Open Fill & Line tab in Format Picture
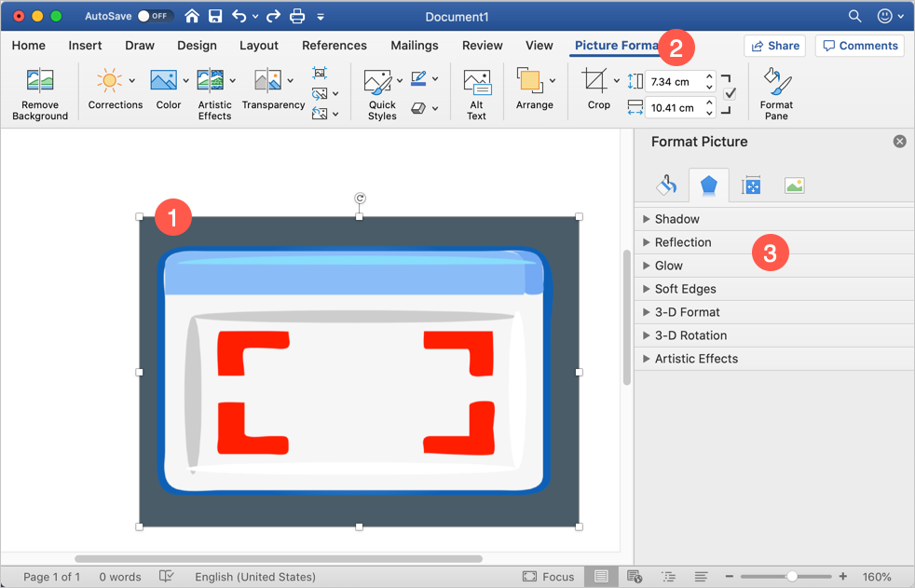 (x=666, y=185)
